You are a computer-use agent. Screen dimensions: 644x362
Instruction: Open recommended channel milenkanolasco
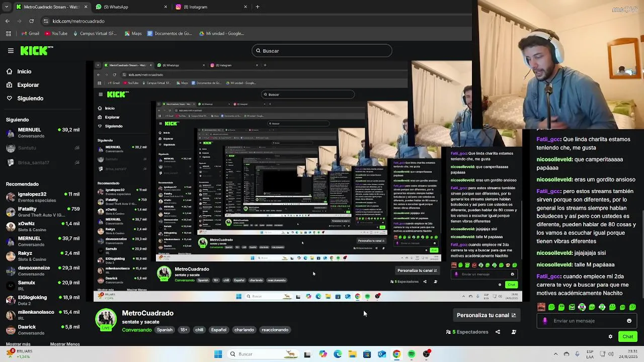coord(43,315)
